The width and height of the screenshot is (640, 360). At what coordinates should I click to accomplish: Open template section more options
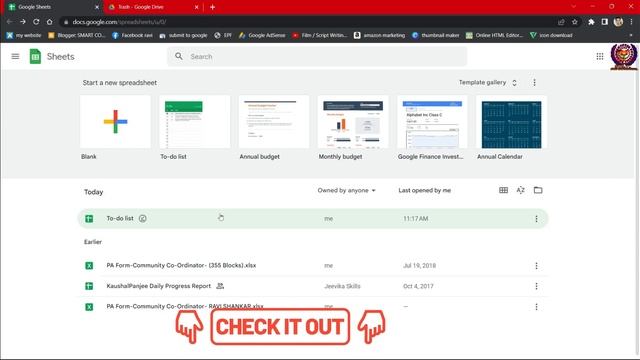[534, 82]
